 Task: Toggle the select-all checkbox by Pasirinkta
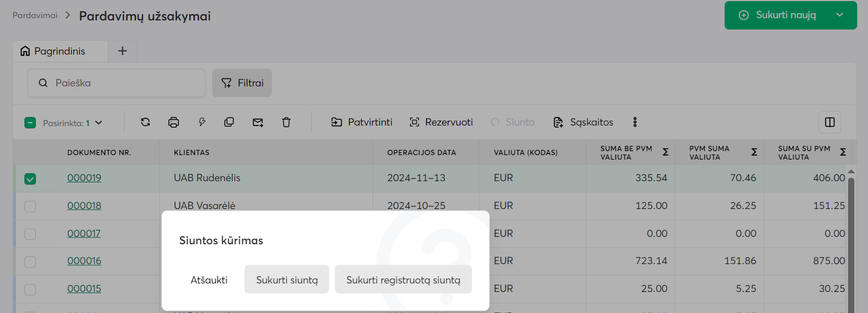click(30, 123)
